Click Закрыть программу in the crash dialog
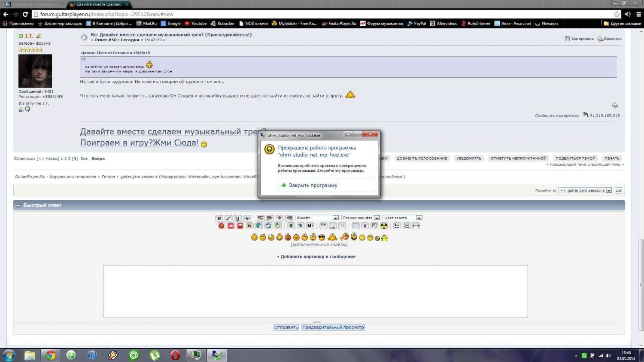644x362 pixels. click(x=326, y=186)
